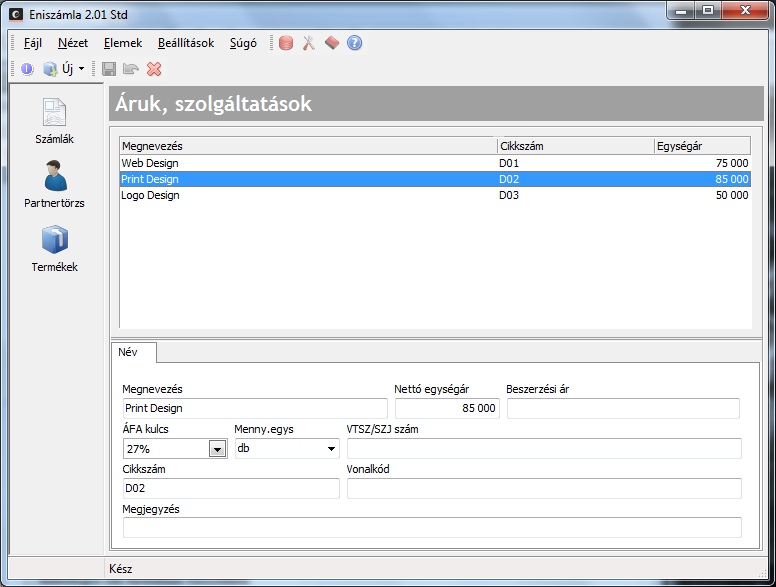
Task: Select the Web Design row in the list
Action: (300, 162)
